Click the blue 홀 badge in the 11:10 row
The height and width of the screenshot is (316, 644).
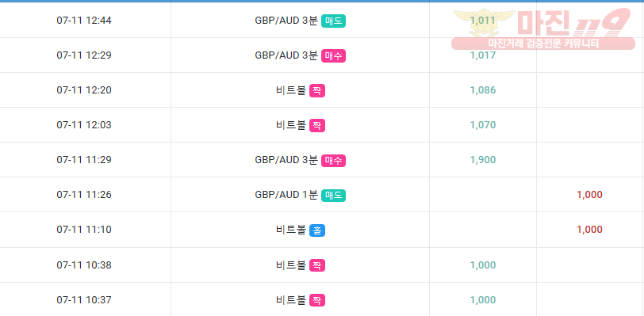[316, 230]
